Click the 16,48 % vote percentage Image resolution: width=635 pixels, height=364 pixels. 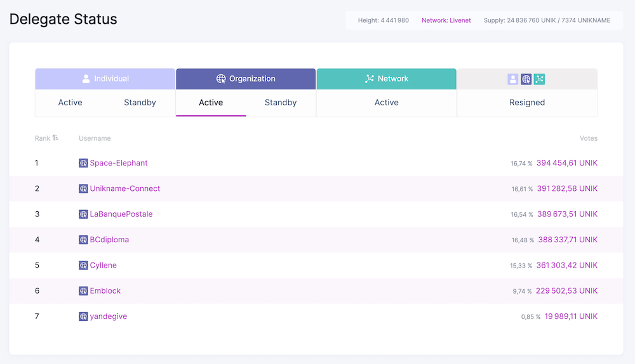tap(523, 240)
